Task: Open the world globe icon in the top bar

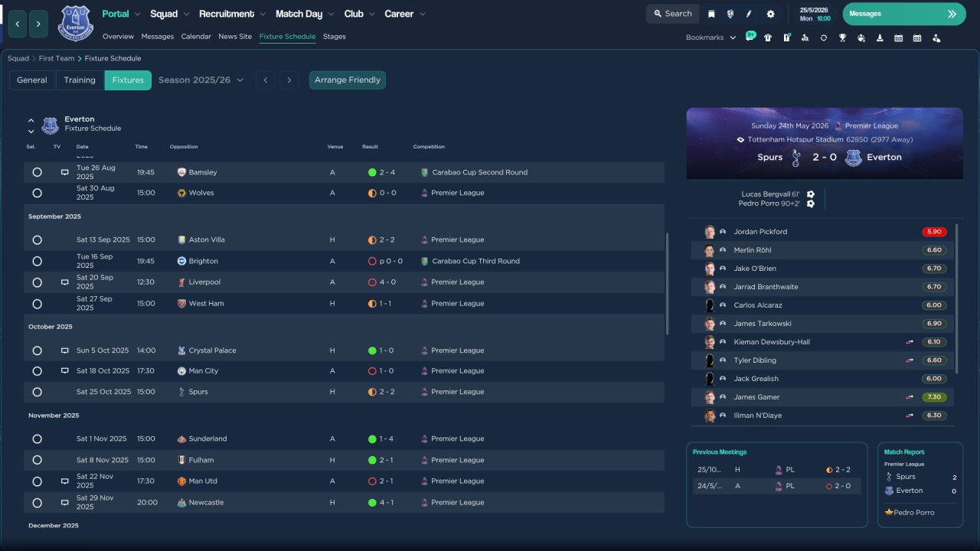Action: (730, 14)
